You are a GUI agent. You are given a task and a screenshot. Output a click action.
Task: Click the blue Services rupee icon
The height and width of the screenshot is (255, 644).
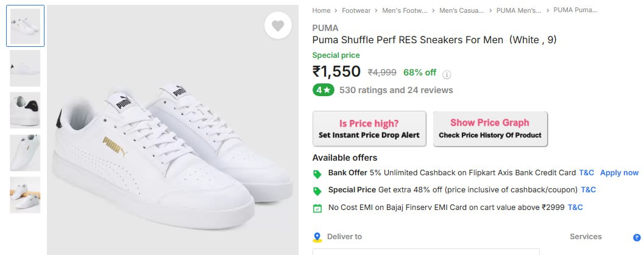click(x=637, y=237)
